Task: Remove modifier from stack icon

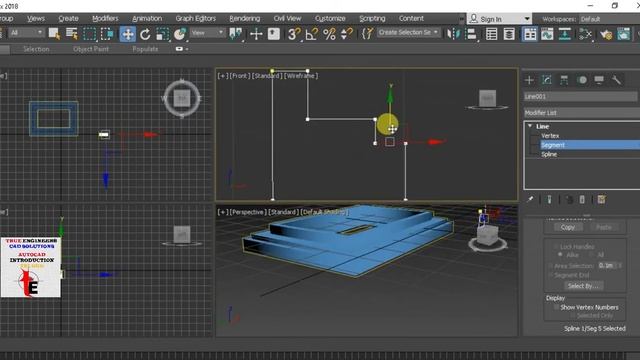Action: 582,199
